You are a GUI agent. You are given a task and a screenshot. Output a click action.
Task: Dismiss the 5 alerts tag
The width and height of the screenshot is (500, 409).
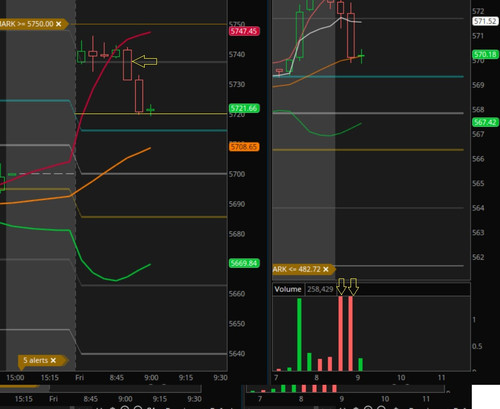tap(53, 360)
